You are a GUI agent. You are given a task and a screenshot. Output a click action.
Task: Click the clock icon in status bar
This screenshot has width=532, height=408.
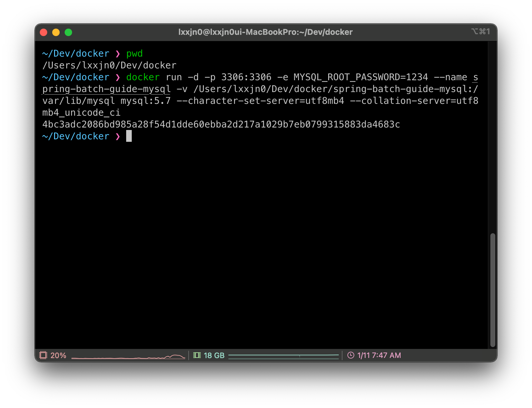[351, 355]
